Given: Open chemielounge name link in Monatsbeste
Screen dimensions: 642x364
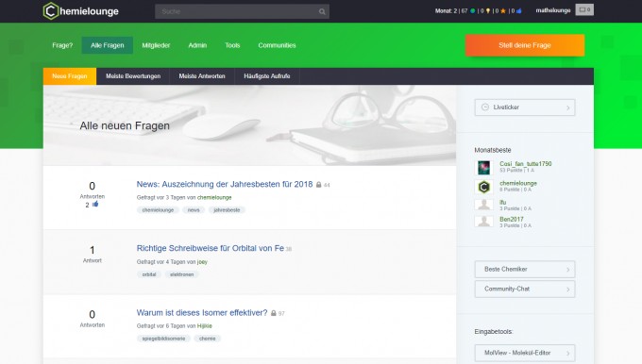Looking at the screenshot, I should click(518, 183).
